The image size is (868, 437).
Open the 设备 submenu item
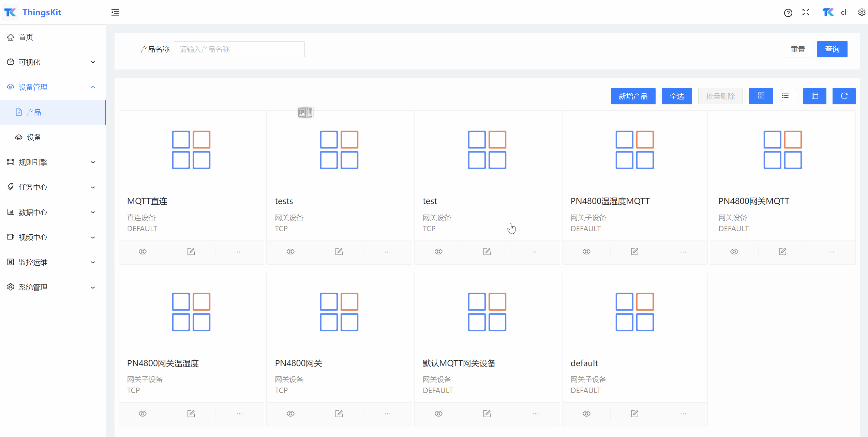pyautogui.click(x=34, y=137)
